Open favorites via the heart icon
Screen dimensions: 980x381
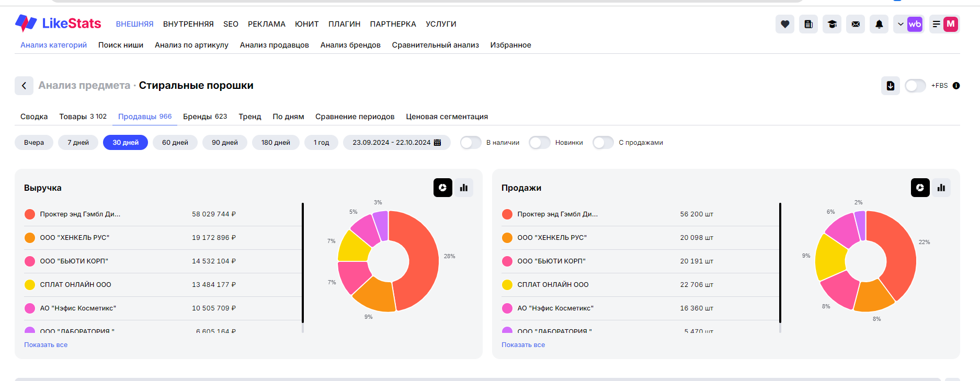tap(785, 24)
